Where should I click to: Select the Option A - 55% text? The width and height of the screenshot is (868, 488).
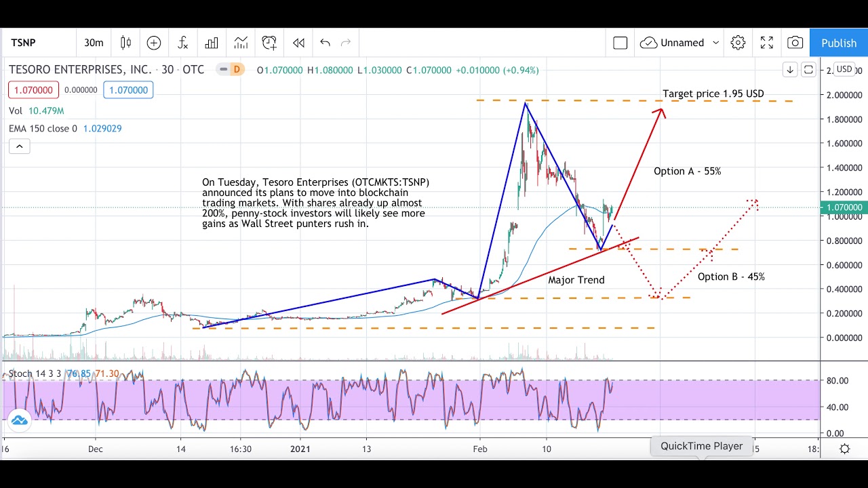click(x=687, y=171)
